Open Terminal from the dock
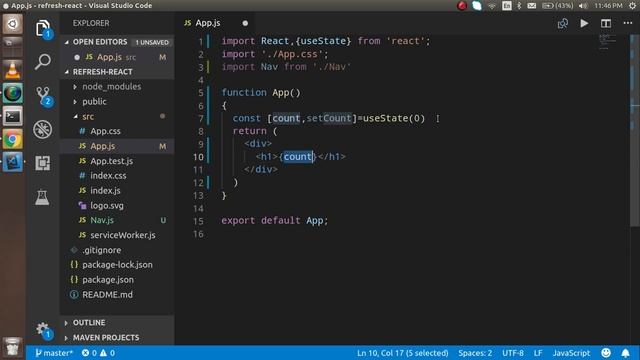This screenshot has height=360, width=640. (x=13, y=116)
